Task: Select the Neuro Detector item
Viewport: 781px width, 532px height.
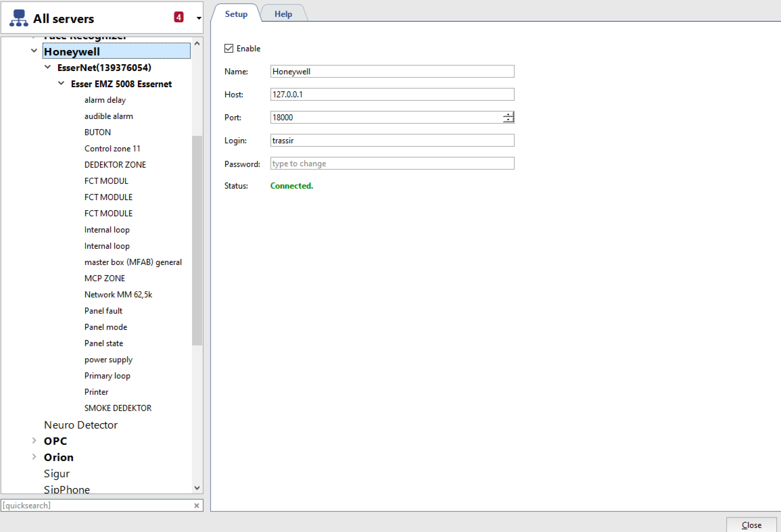Action: click(81, 425)
